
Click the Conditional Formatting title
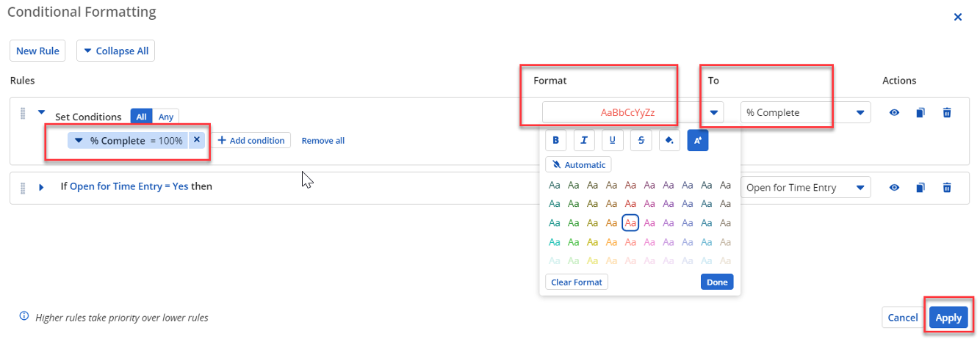[x=82, y=12]
